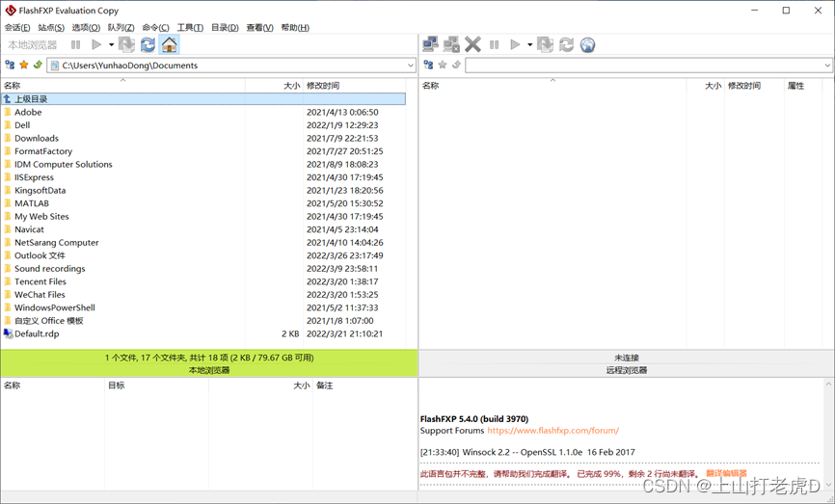835x504 pixels.
Task: Click the globe icon in remote toolbar
Action: point(587,44)
